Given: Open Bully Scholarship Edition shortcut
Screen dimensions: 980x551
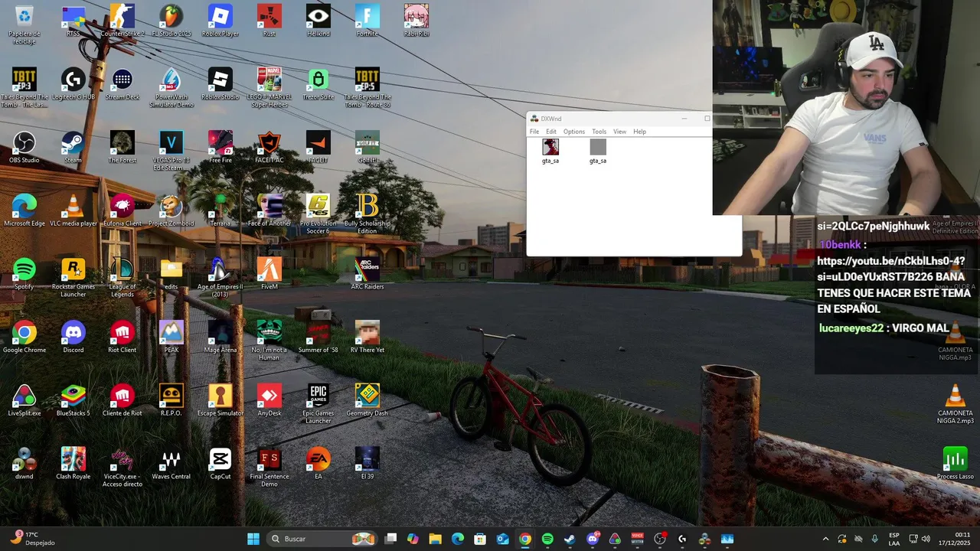Looking at the screenshot, I should click(367, 214).
